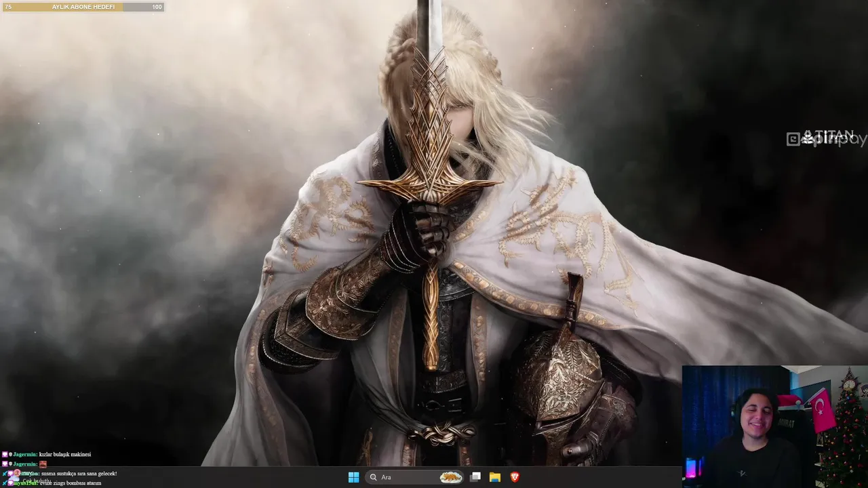Click chat message 'susma sustukça sıra sana gelecek!'
The width and height of the screenshot is (868, 488).
tap(79, 473)
